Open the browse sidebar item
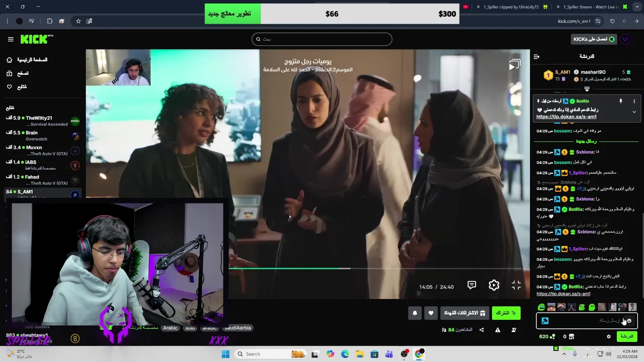Image resolution: width=644 pixels, height=362 pixels. coord(18,73)
